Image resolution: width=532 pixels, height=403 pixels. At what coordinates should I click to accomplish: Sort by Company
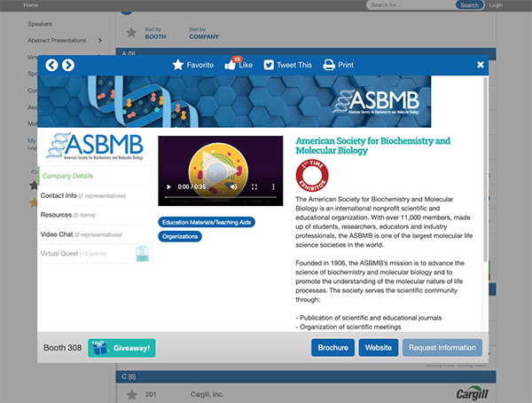coord(204,34)
